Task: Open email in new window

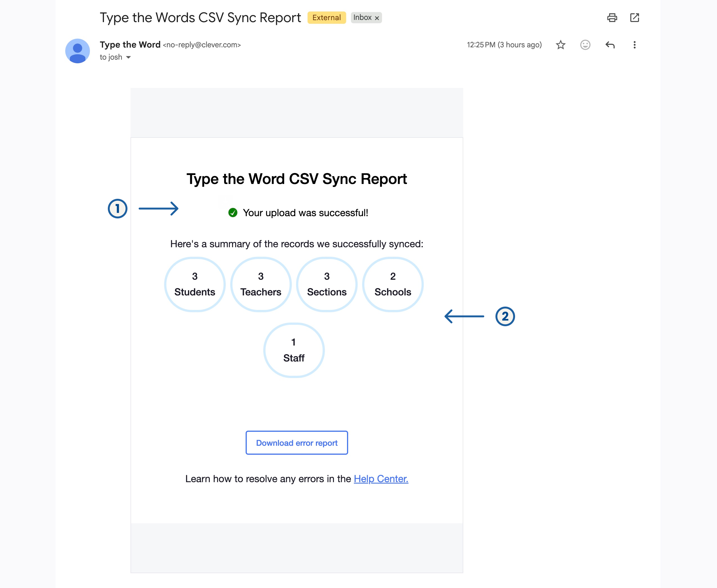Action: point(634,18)
